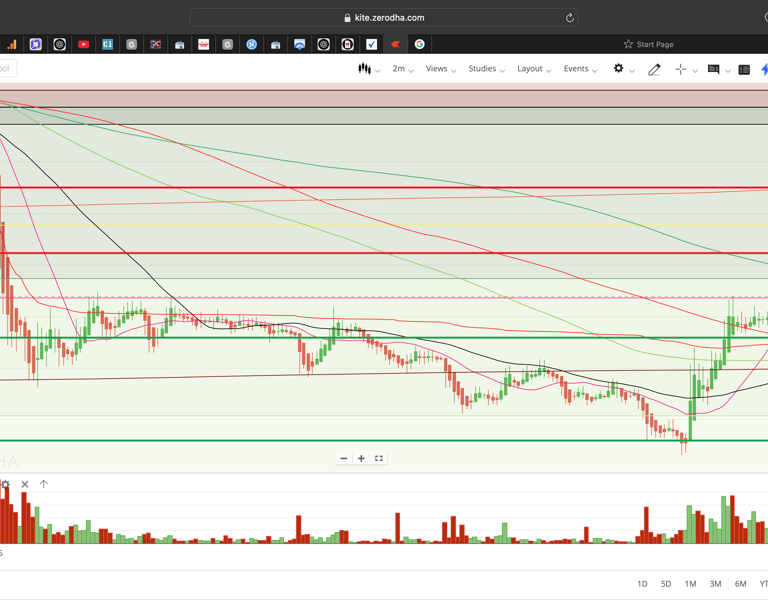Expand the chart type dropdown arrow
The image size is (768, 600).
pos(378,71)
